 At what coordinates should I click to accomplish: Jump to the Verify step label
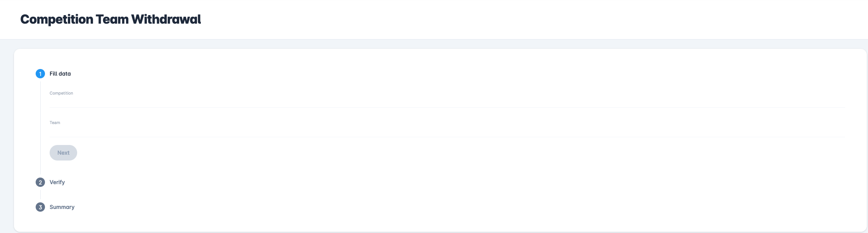pos(57,182)
